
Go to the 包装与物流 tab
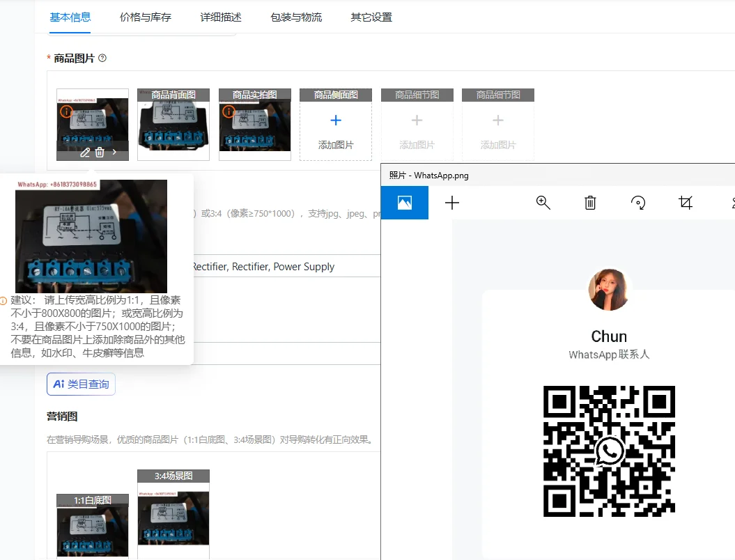tap(296, 17)
